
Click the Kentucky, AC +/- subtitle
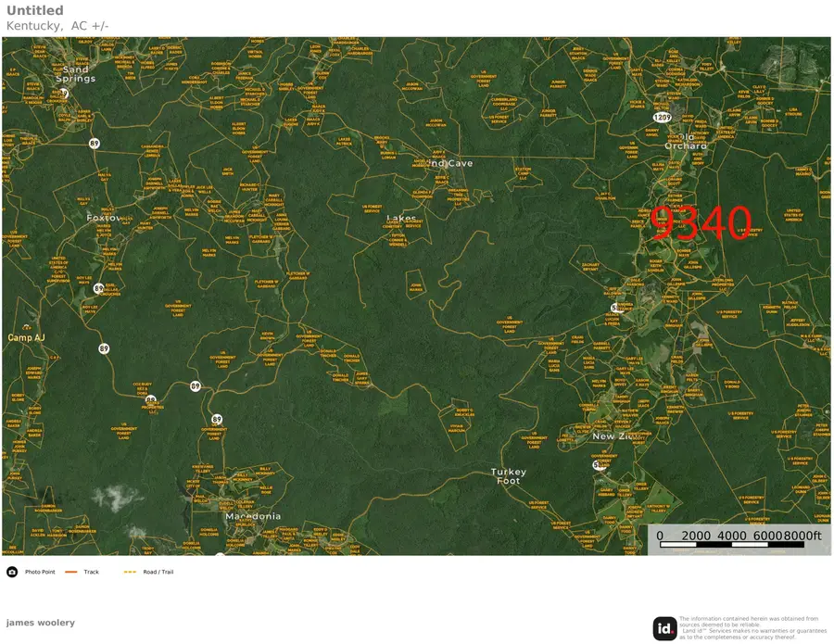point(57,25)
